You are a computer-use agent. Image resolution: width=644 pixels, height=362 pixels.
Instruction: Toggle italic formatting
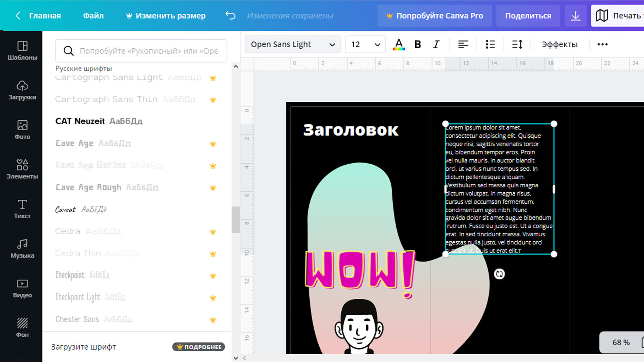pos(436,44)
